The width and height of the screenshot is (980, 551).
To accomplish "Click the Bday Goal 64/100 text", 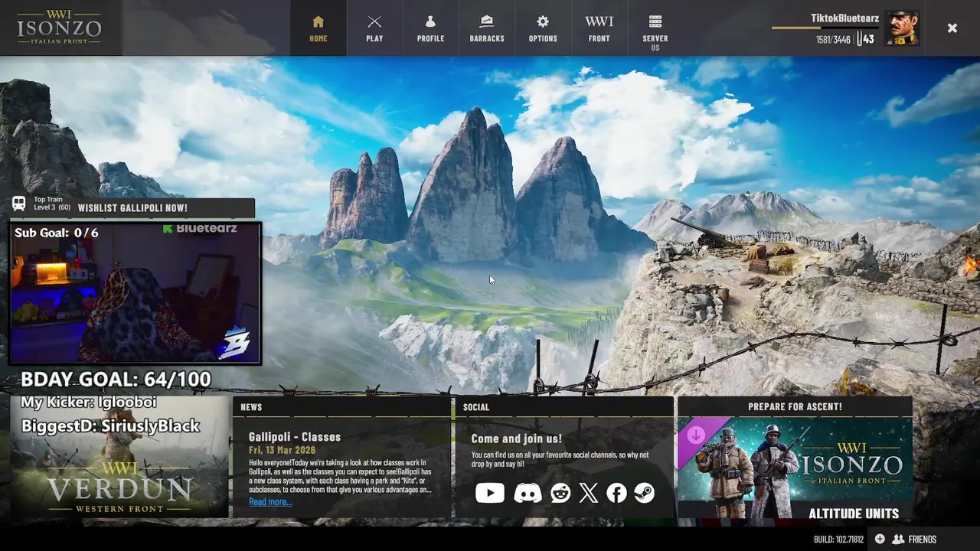I will (116, 380).
